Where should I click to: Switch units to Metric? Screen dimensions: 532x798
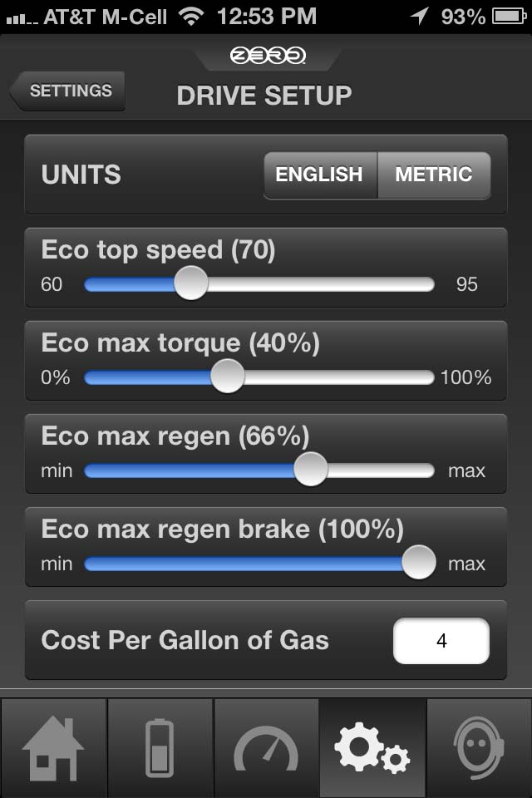click(433, 175)
